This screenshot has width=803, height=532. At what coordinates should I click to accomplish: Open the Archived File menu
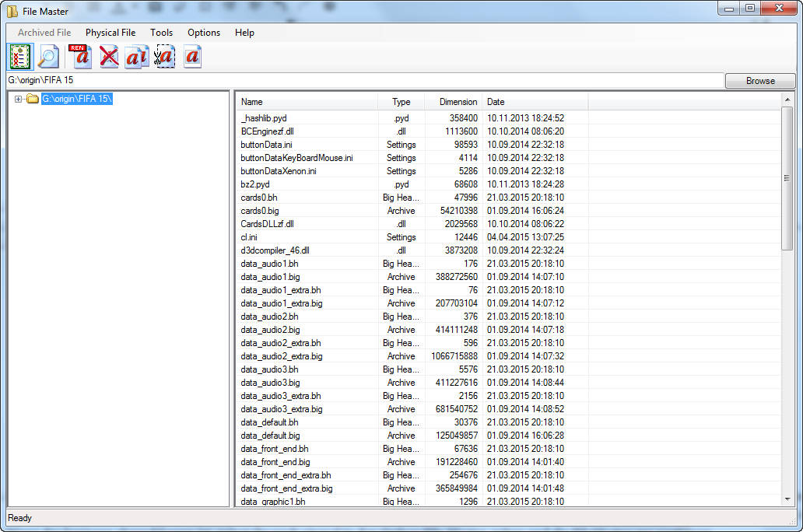[44, 32]
